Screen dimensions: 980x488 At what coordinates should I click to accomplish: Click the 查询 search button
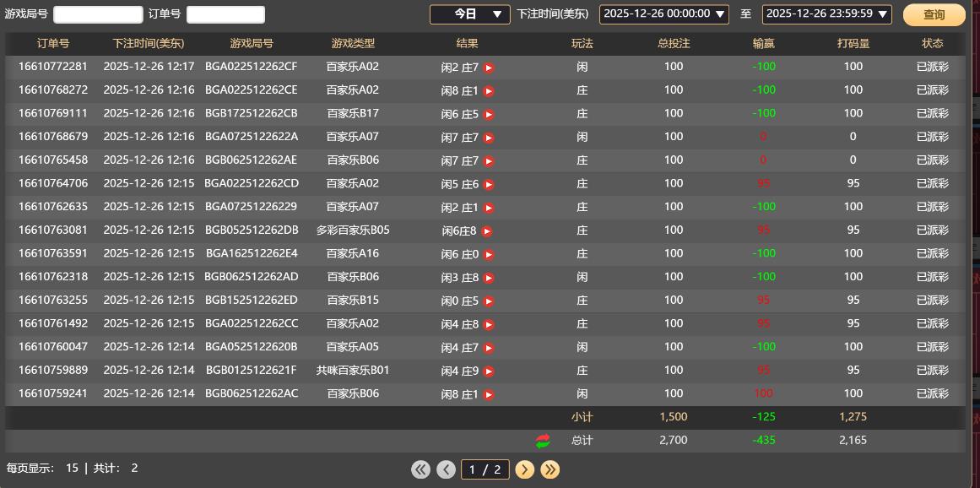click(x=934, y=14)
